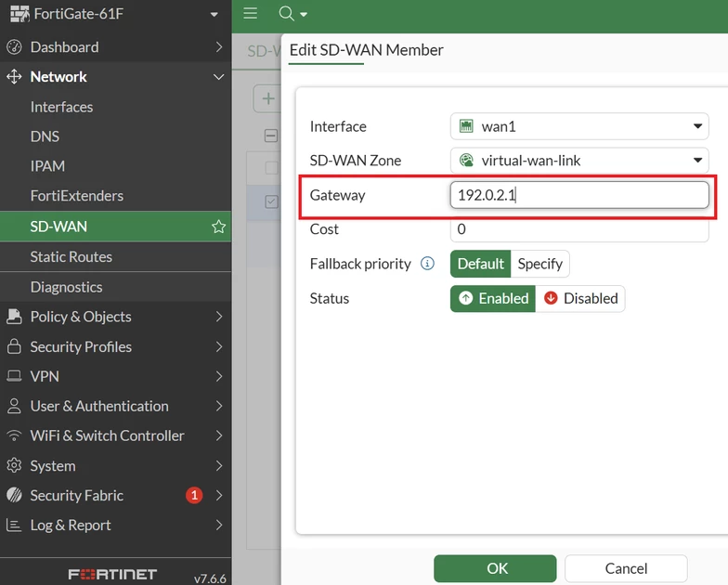Open the FortiGate-61F device dropdown arrow
The image size is (728, 585).
tap(214, 15)
